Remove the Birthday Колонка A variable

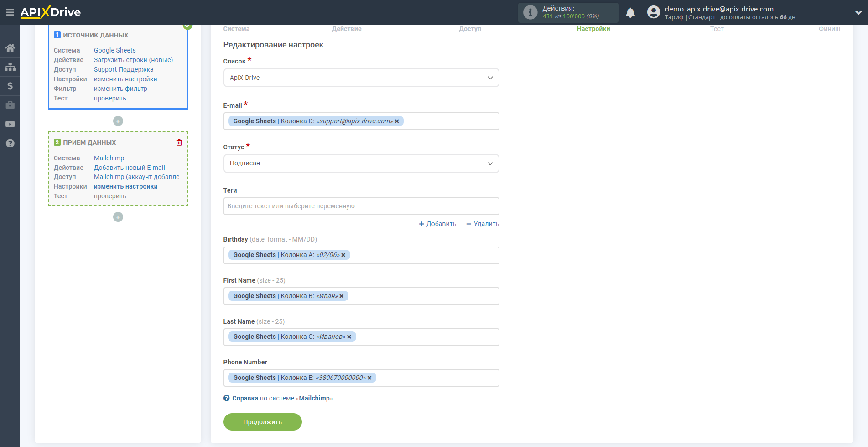click(x=343, y=255)
